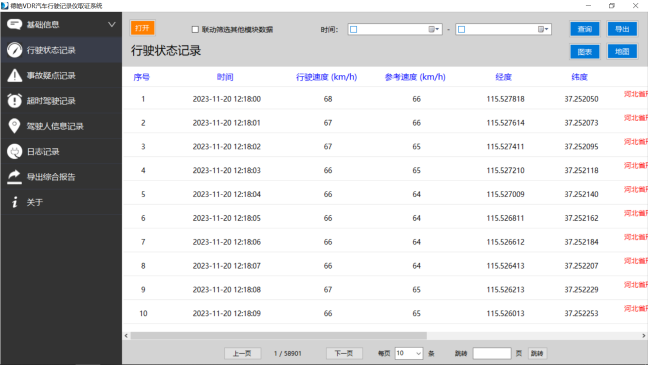Open 事故疑点记录 in sidebar
The width and height of the screenshot is (648, 365).
61,75
